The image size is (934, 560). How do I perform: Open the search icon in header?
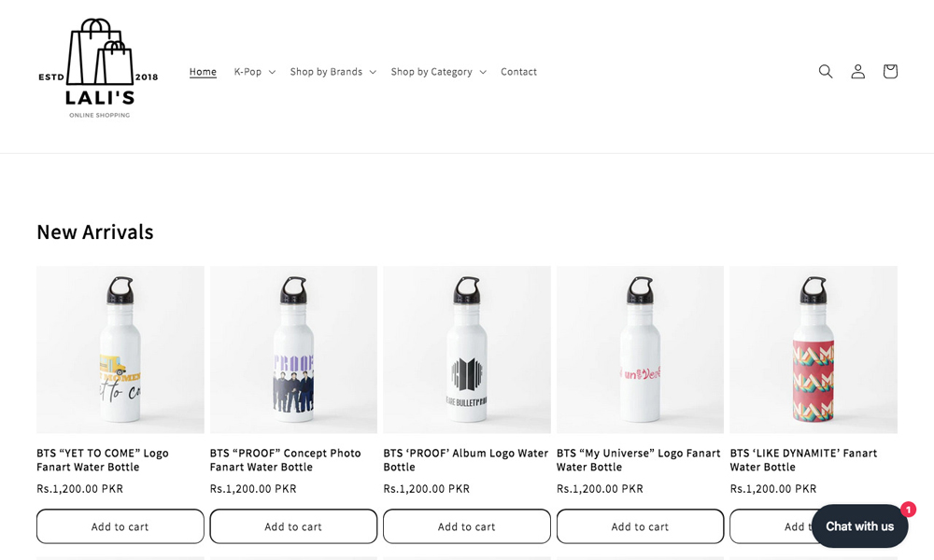pyautogui.click(x=826, y=72)
